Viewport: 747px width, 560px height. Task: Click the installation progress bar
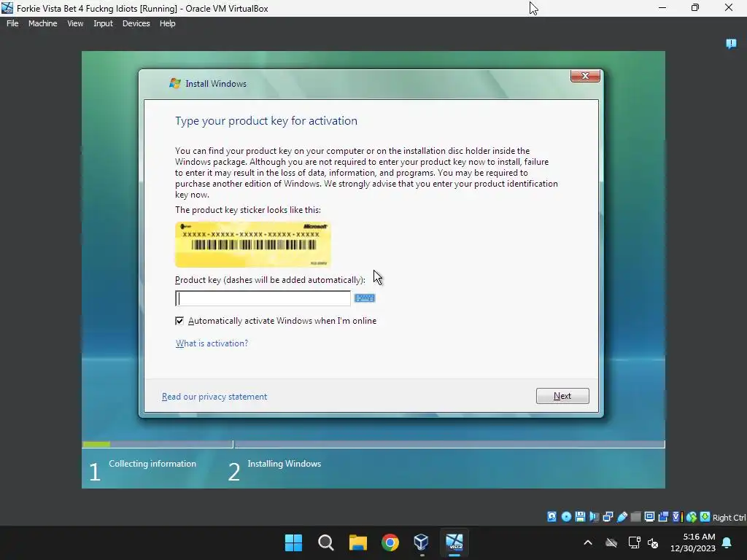point(373,444)
